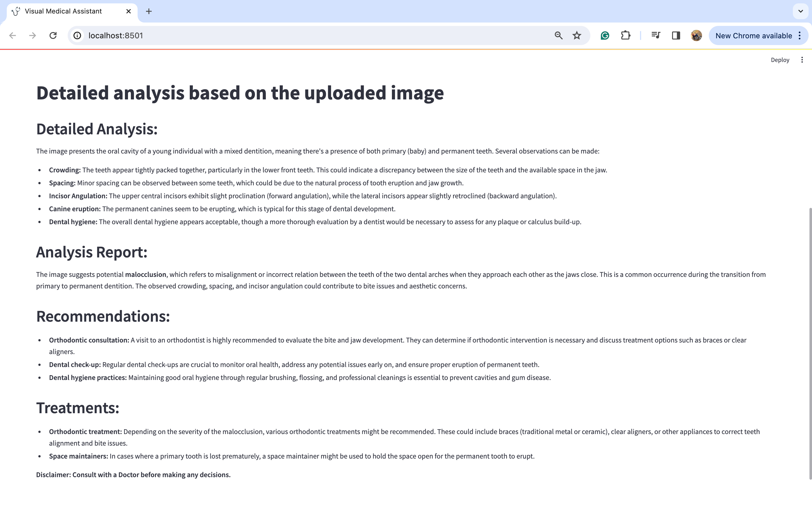Click the New Chrome available button
This screenshot has height=507, width=812.
753,35
